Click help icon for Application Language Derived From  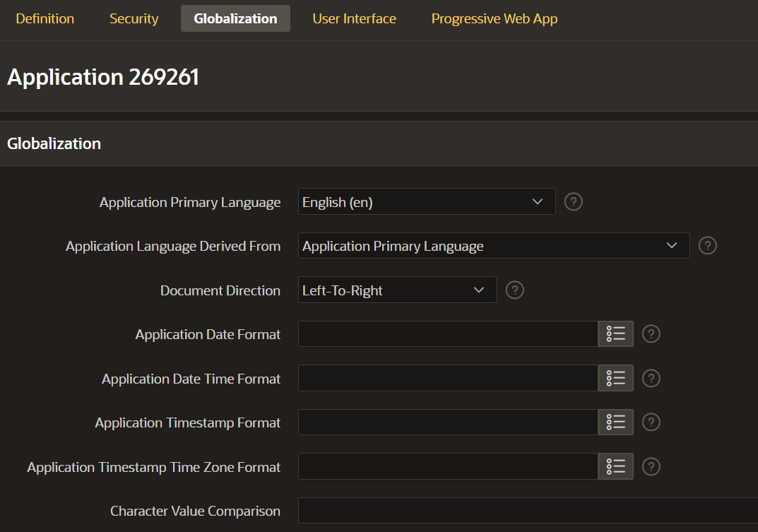(707, 246)
